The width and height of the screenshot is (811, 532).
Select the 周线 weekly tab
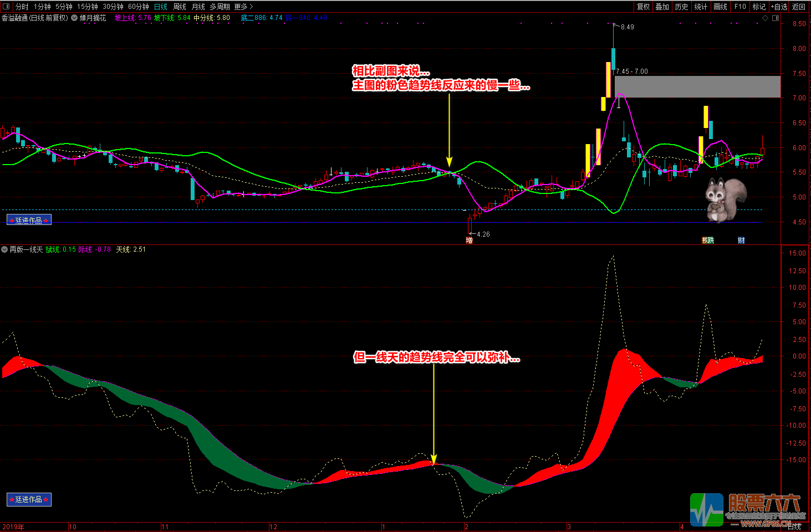pos(180,7)
